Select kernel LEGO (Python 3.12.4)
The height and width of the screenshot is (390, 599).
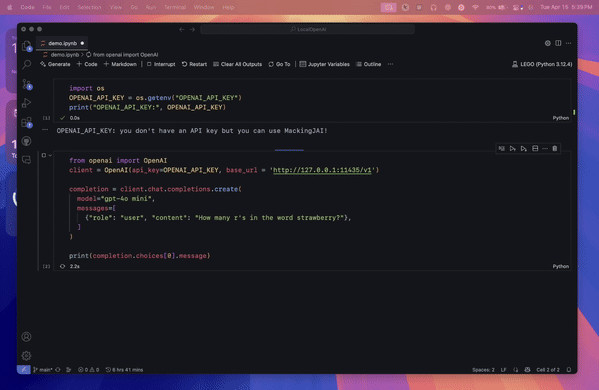(x=542, y=64)
